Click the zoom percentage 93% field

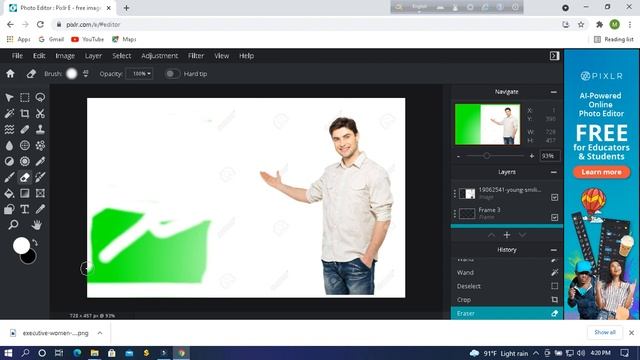pyautogui.click(x=550, y=156)
